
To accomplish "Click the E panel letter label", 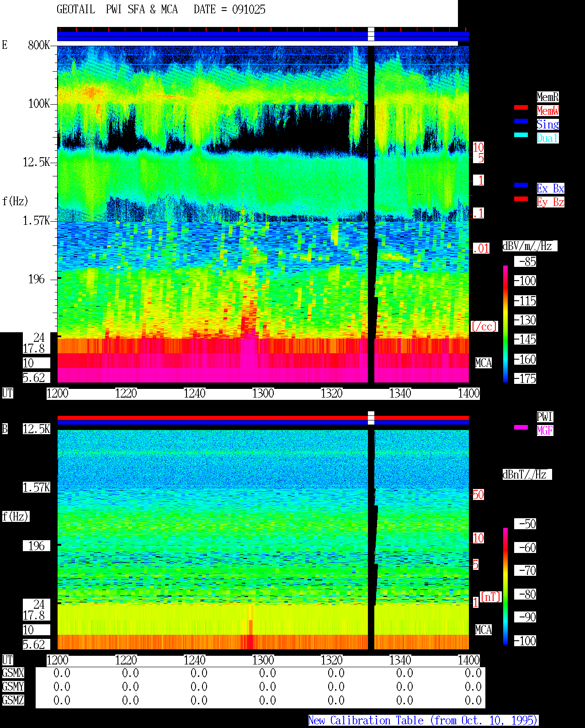I will 5,45.
